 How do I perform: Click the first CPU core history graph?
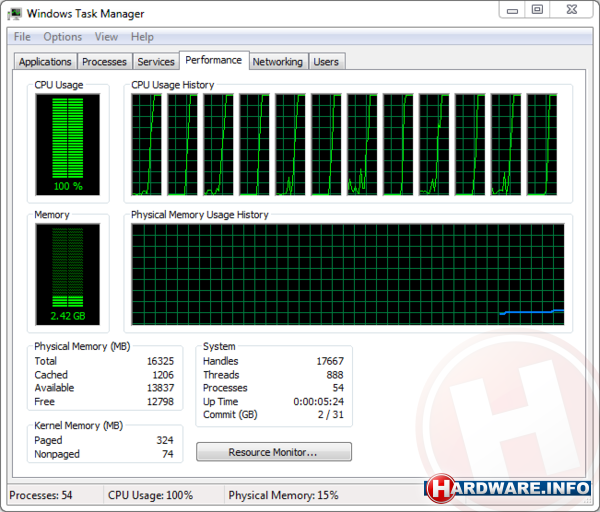(146, 145)
